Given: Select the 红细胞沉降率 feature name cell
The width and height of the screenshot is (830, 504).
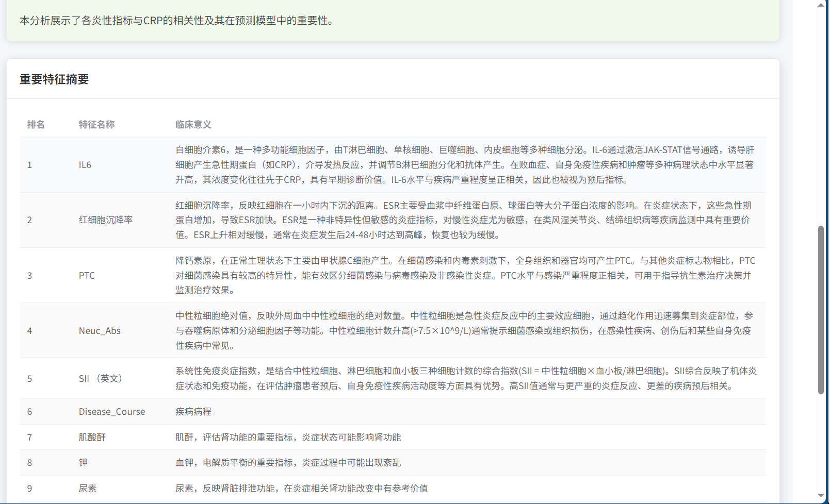Looking at the screenshot, I should (x=106, y=220).
